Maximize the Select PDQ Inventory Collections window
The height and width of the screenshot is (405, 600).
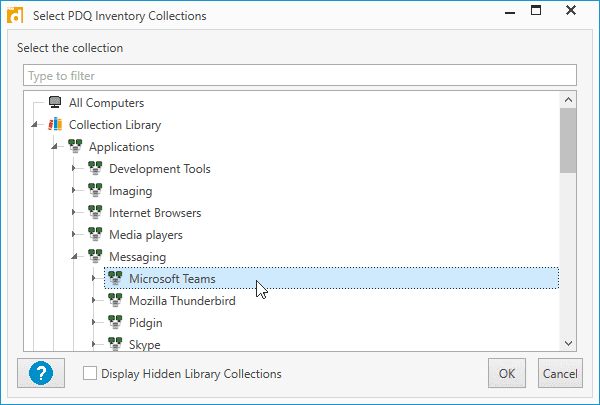(536, 10)
